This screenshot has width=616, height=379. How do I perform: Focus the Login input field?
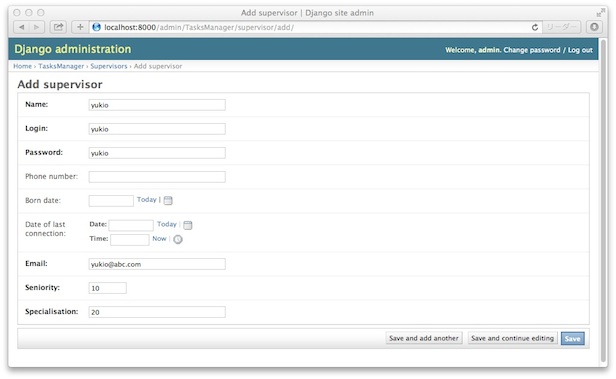(157, 129)
